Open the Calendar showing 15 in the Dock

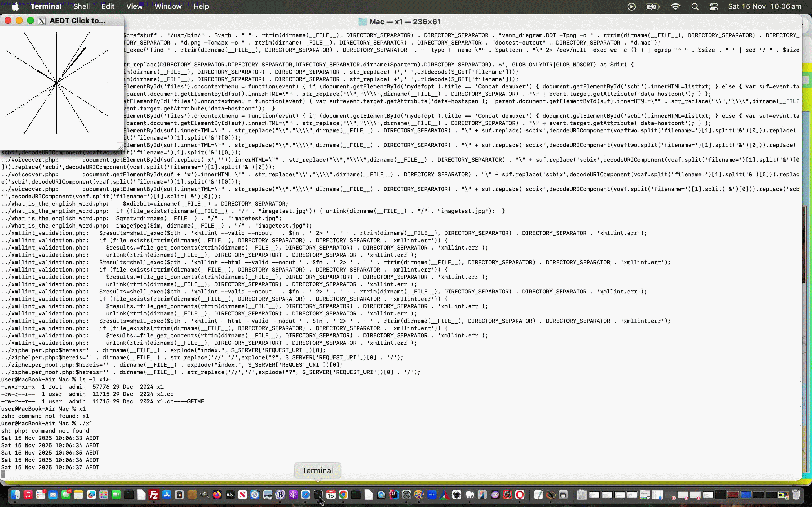pos(331,495)
